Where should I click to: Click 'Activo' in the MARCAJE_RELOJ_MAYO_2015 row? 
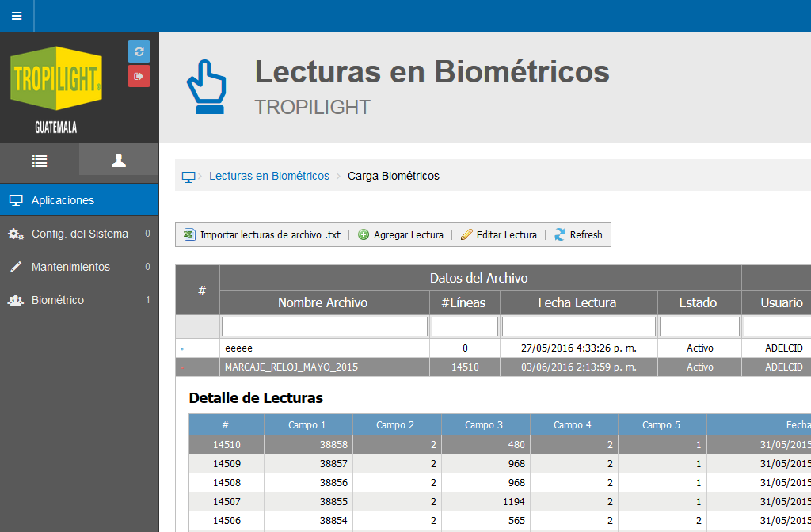coord(700,367)
